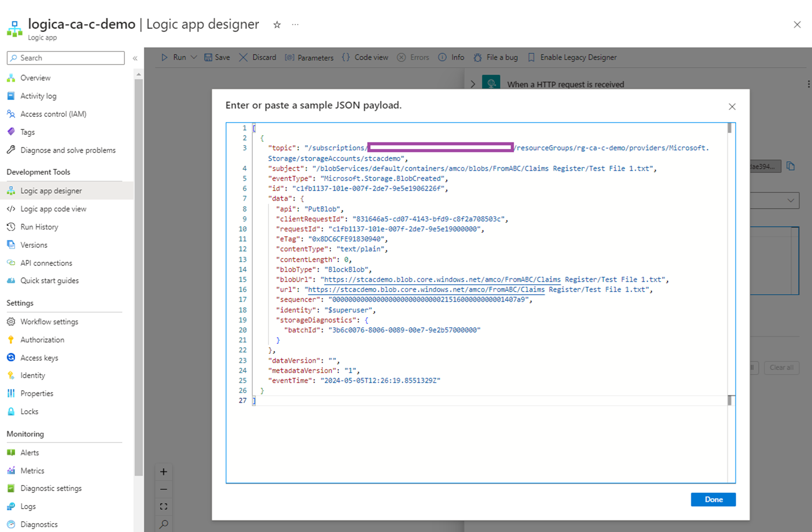Click the Access keys icon
The width and height of the screenshot is (812, 532).
coord(11,358)
